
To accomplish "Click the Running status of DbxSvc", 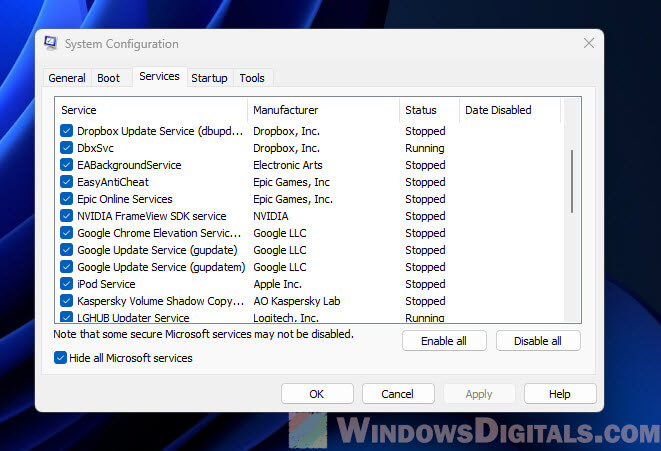I will tap(425, 148).
